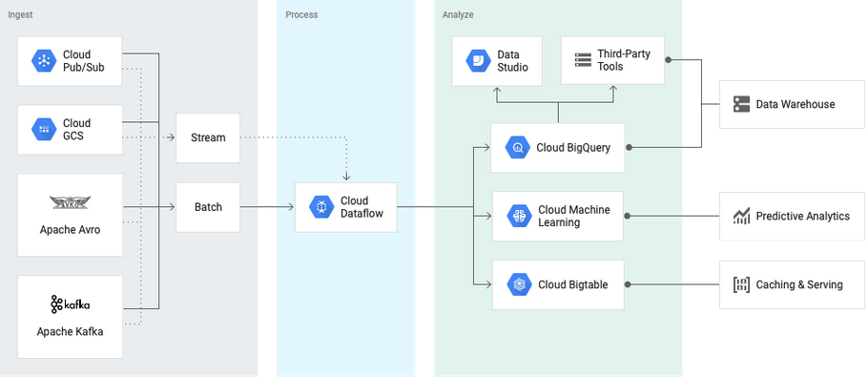This screenshot has width=868, height=377.
Task: Click the Cloud Machine Learning brain icon
Action: click(x=519, y=216)
